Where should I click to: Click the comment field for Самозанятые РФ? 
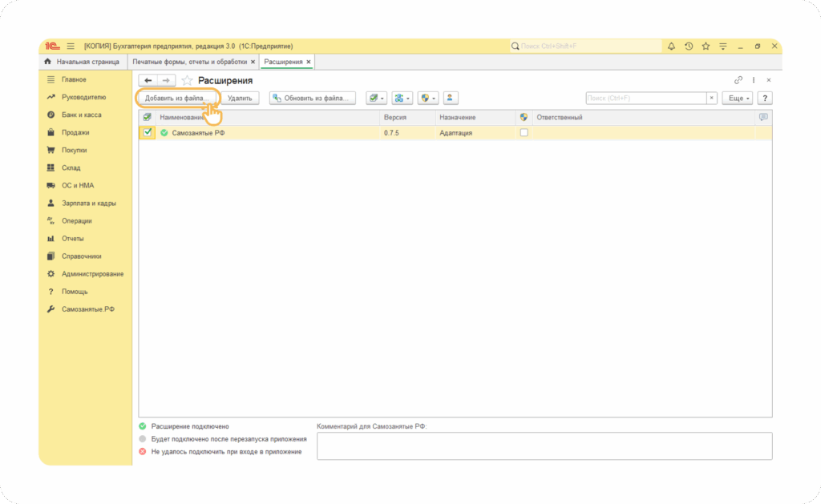click(x=544, y=446)
